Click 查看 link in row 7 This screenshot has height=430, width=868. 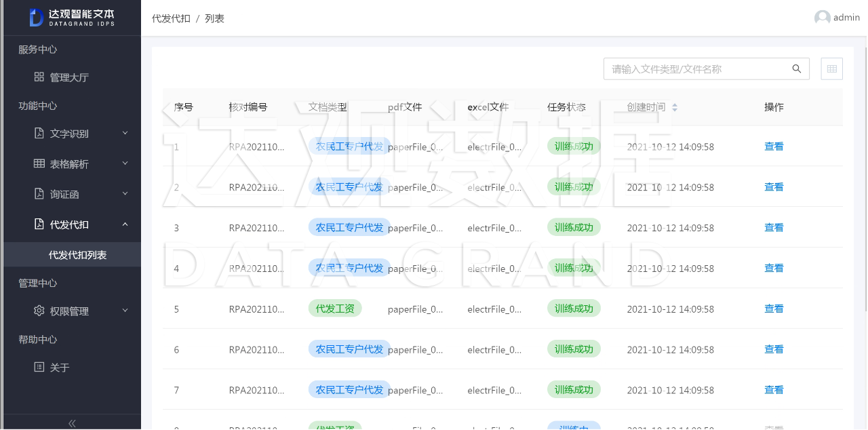coord(774,390)
